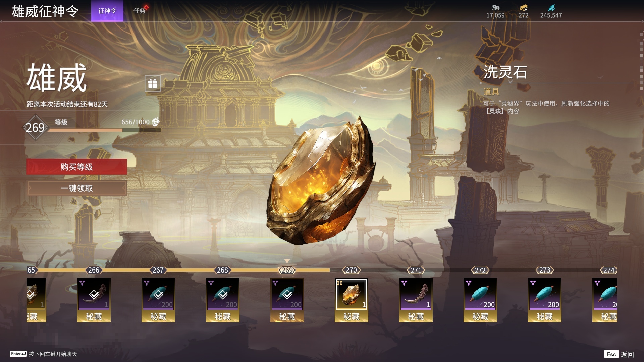Select the blue cocoon reward at level 272
The image size is (644, 362).
tap(480, 294)
